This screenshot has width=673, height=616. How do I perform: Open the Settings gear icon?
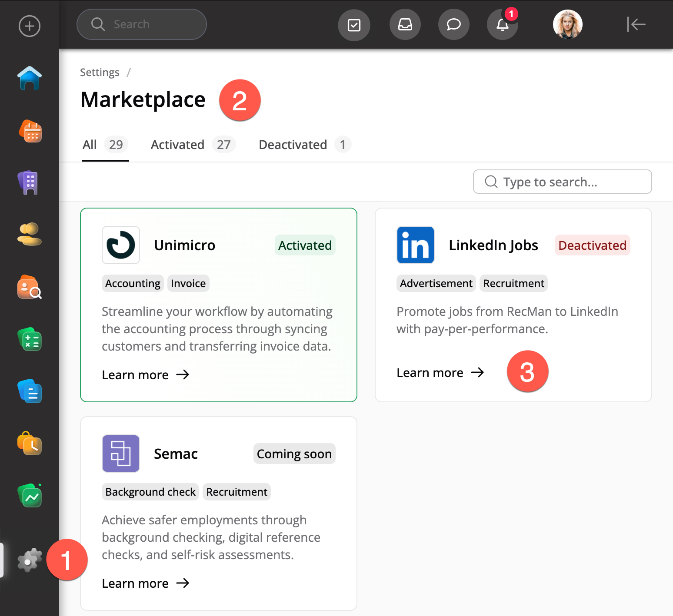click(x=30, y=560)
